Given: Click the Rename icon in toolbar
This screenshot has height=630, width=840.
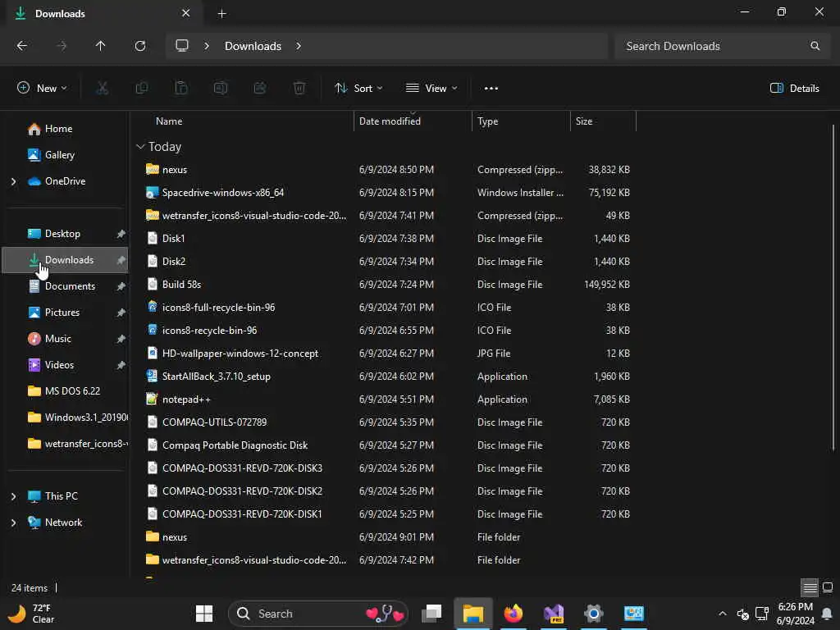Looking at the screenshot, I should coord(221,89).
